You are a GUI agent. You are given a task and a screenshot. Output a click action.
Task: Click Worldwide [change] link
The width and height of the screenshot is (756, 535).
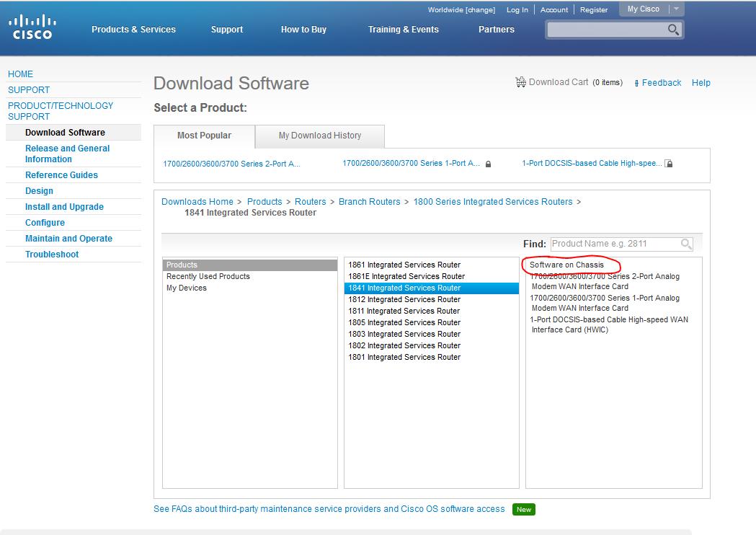[461, 9]
